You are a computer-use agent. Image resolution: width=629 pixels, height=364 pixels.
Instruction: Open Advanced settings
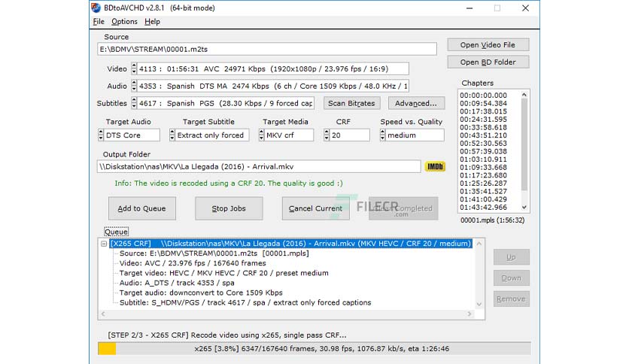click(x=416, y=104)
